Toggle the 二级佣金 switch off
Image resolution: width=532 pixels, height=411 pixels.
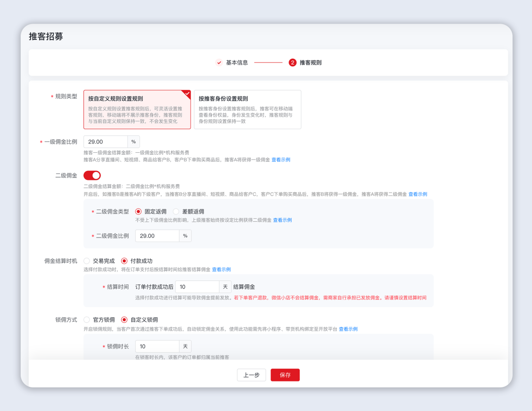92,175
